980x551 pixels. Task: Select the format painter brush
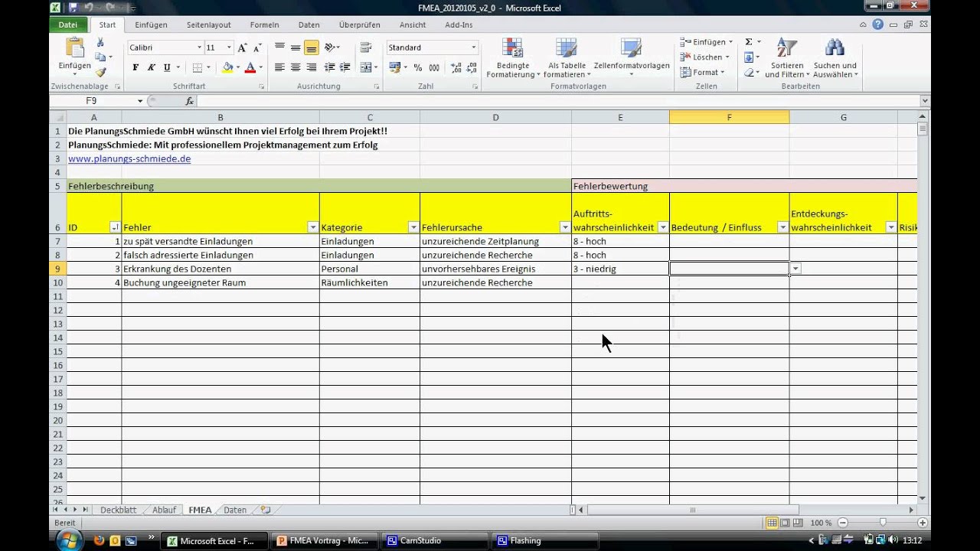click(x=100, y=72)
